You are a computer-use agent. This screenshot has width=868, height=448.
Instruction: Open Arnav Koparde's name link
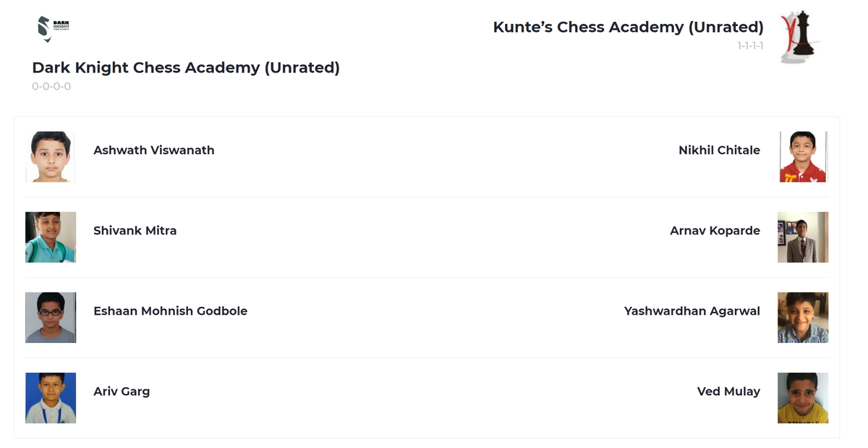(x=715, y=231)
